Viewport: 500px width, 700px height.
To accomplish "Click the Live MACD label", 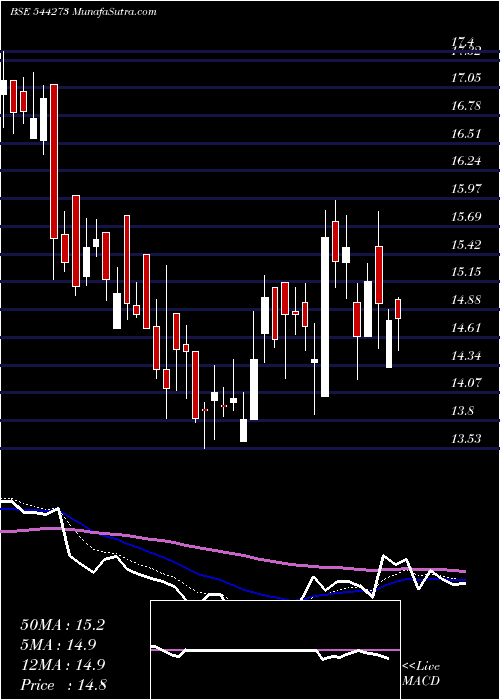I will 421,674.
